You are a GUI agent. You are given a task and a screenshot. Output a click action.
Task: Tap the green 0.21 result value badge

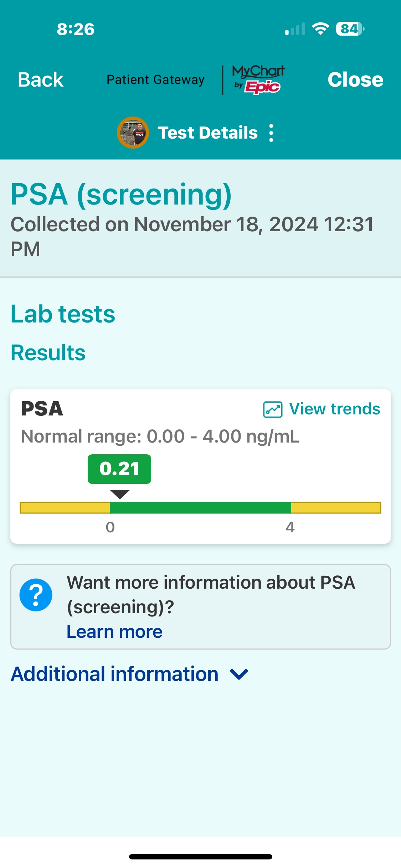tap(119, 469)
